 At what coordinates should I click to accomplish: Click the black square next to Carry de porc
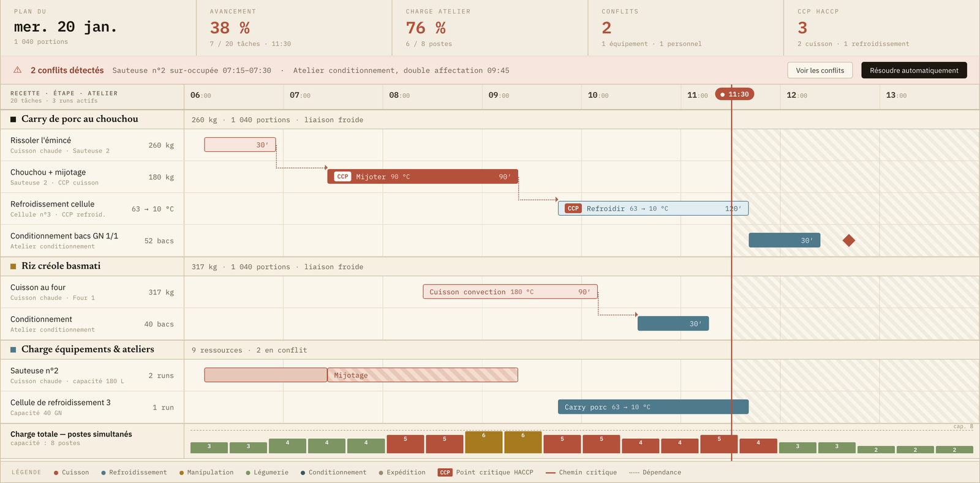coord(13,120)
